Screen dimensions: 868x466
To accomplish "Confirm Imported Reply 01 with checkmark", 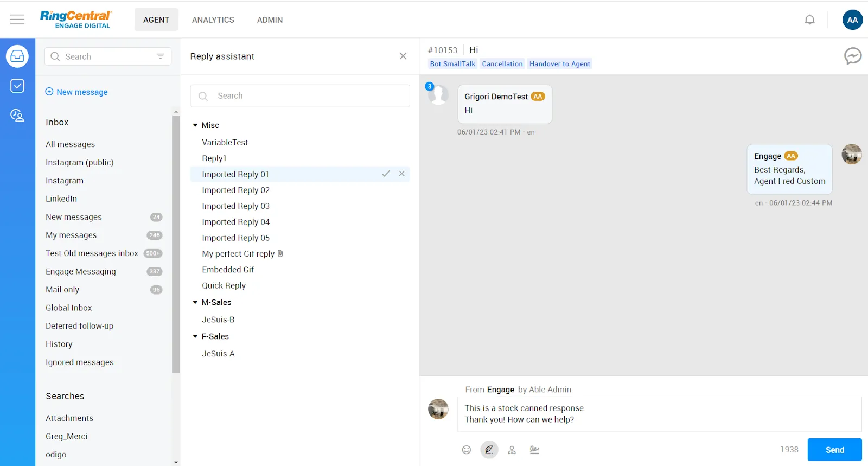I will [386, 174].
